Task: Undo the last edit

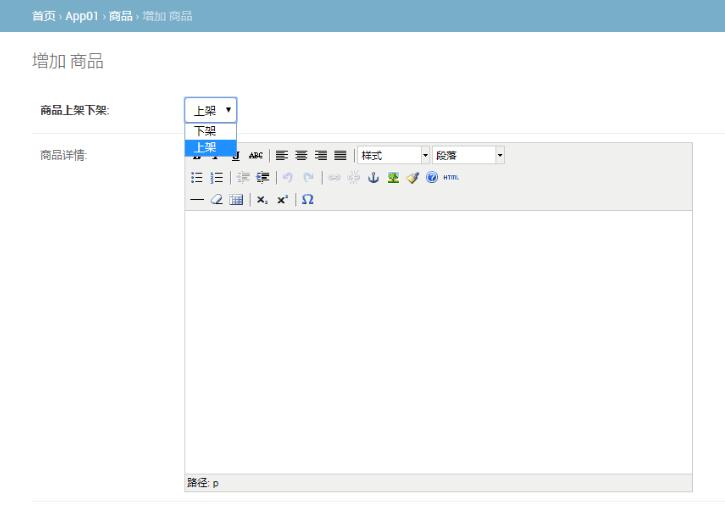Action: 288,178
